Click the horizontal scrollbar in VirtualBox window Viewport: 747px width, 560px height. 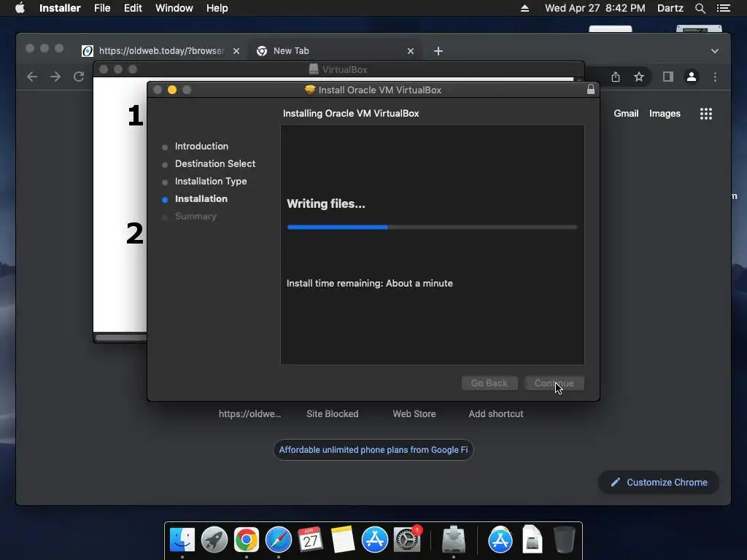click(120, 338)
